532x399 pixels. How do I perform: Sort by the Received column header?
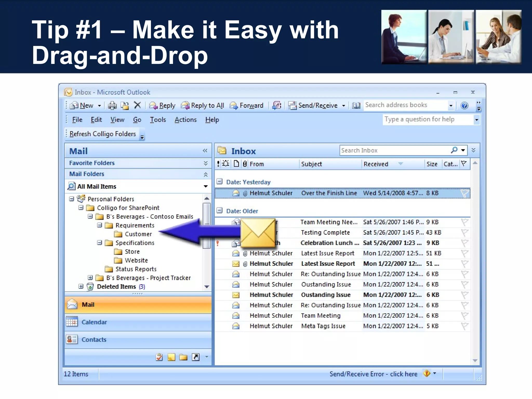[393, 164]
